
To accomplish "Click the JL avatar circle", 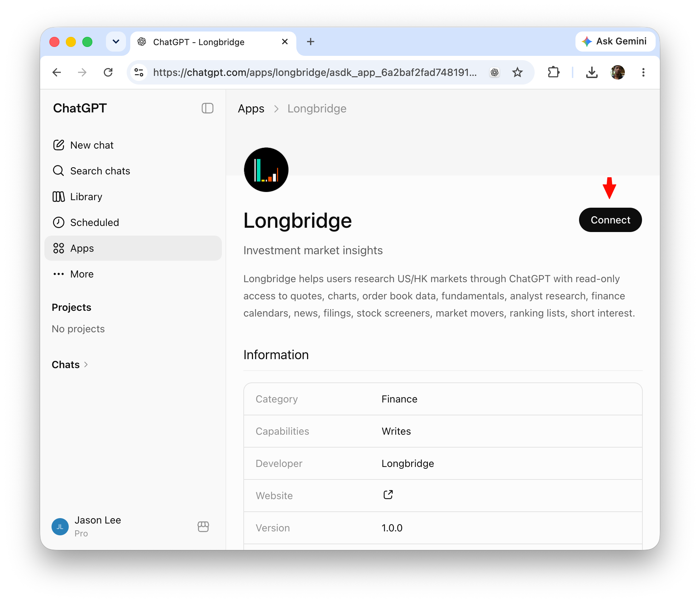I will tap(60, 527).
